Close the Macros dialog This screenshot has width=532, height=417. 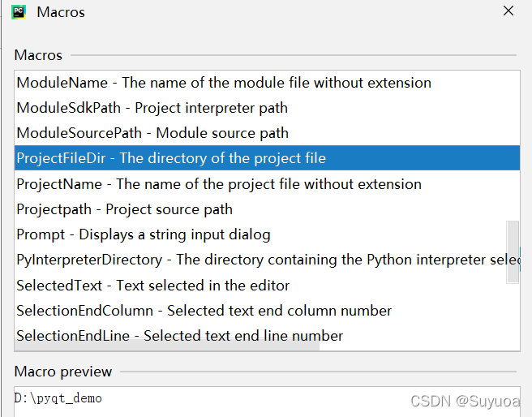click(x=508, y=11)
